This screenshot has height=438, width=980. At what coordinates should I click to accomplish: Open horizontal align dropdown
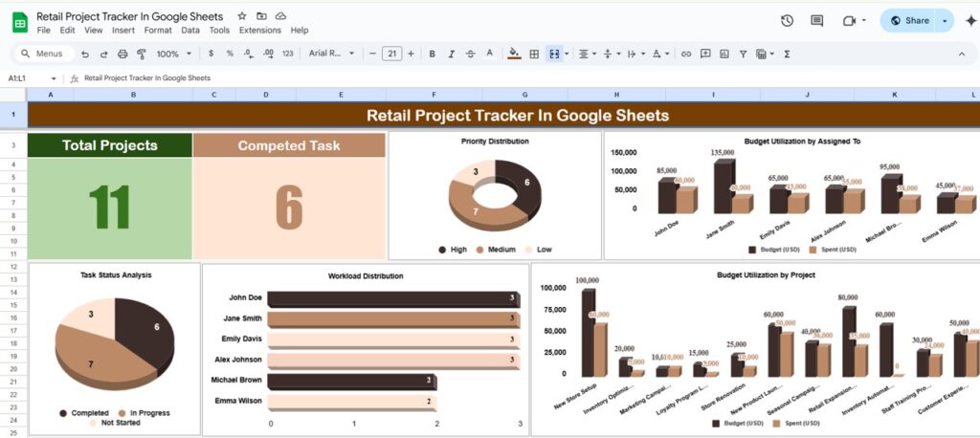pyautogui.click(x=587, y=55)
